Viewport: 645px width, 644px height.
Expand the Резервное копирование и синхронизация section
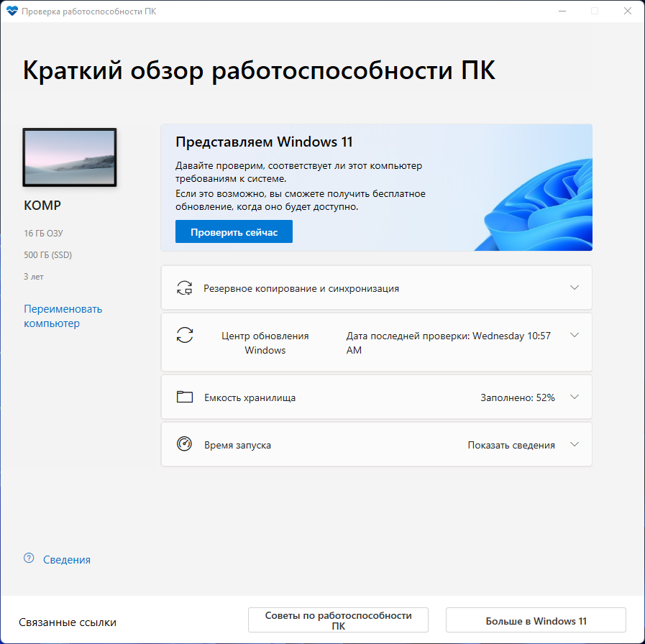(575, 287)
